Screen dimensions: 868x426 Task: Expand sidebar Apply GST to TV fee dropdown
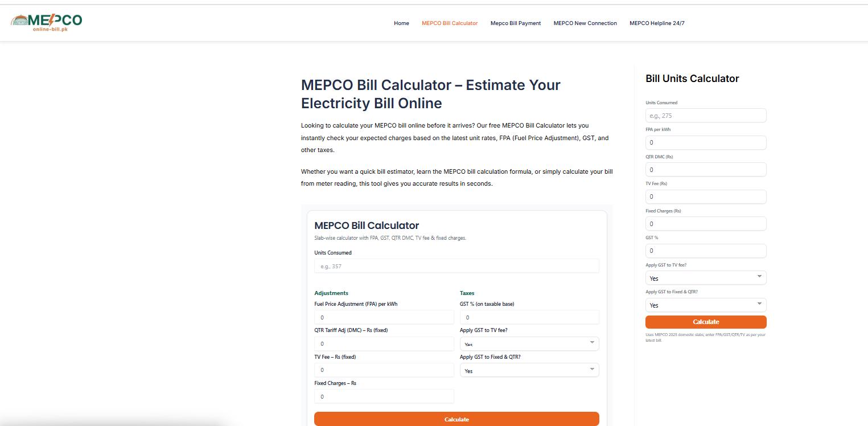pyautogui.click(x=706, y=278)
